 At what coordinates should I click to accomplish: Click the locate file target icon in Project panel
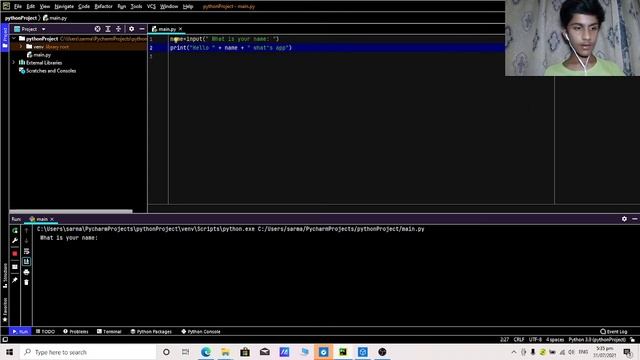click(x=98, y=29)
